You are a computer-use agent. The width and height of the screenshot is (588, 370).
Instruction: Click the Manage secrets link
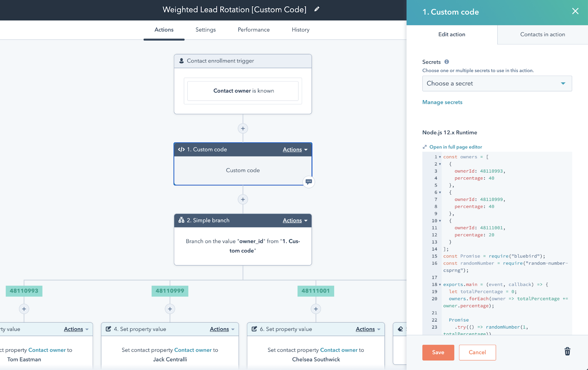(x=442, y=102)
